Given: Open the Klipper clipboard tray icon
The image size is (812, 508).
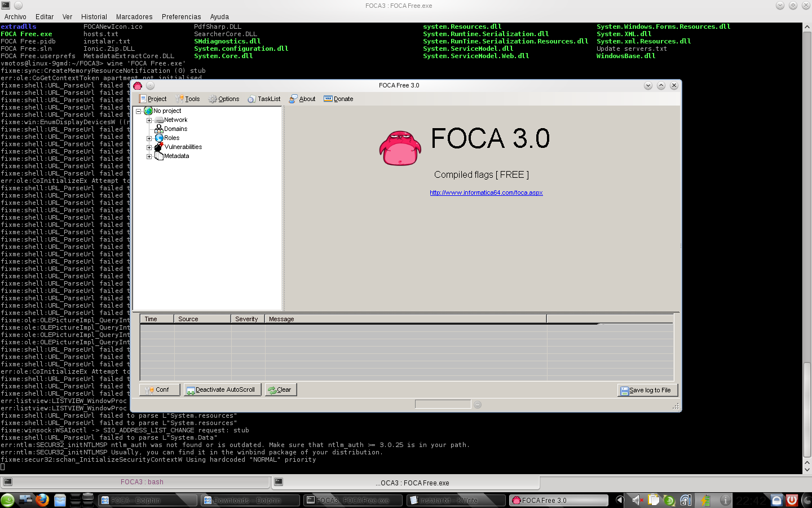Looking at the screenshot, I should [652, 500].
